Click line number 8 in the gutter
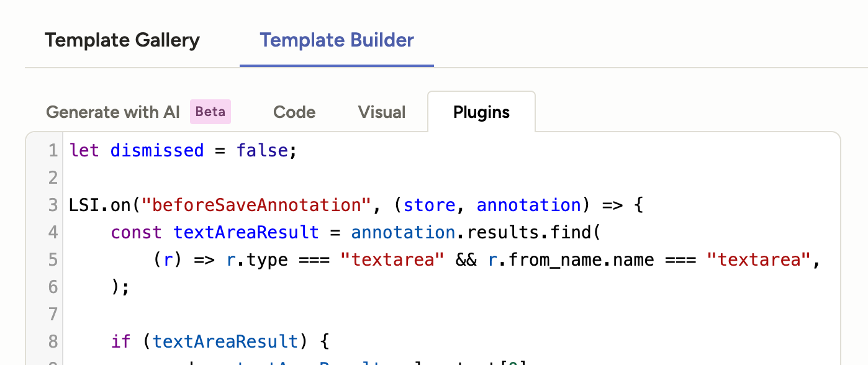The image size is (868, 365). 53,341
